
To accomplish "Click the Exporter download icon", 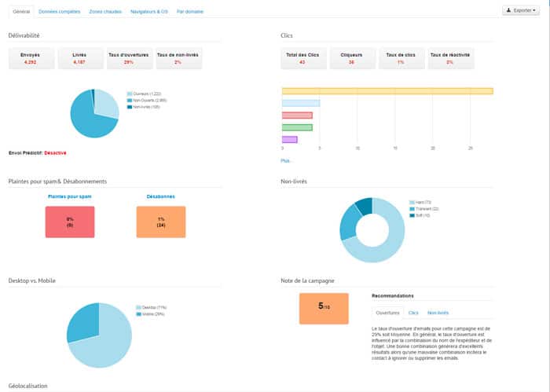I will point(510,11).
